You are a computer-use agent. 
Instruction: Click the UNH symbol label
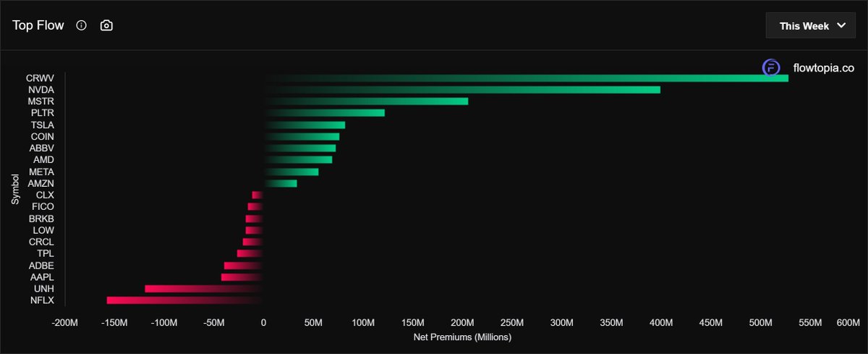pyautogui.click(x=43, y=288)
